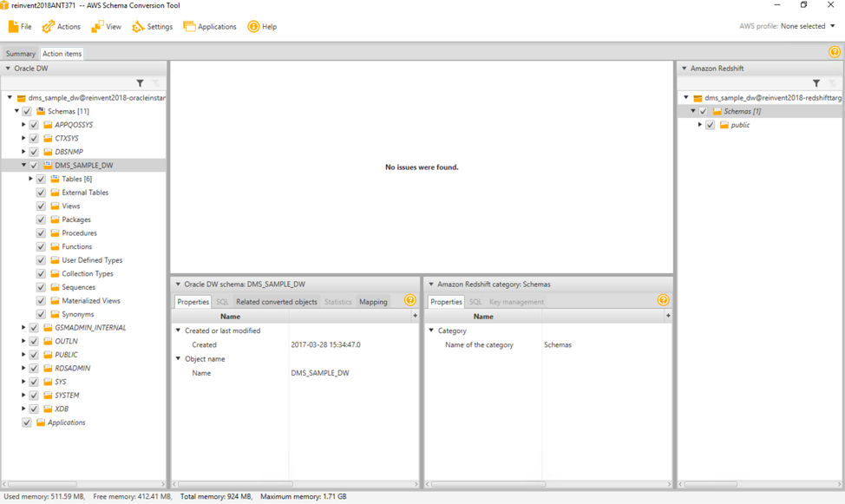Viewport: 845px width, 504px height.
Task: Open help for Amazon Redshift category panel
Action: point(664,300)
